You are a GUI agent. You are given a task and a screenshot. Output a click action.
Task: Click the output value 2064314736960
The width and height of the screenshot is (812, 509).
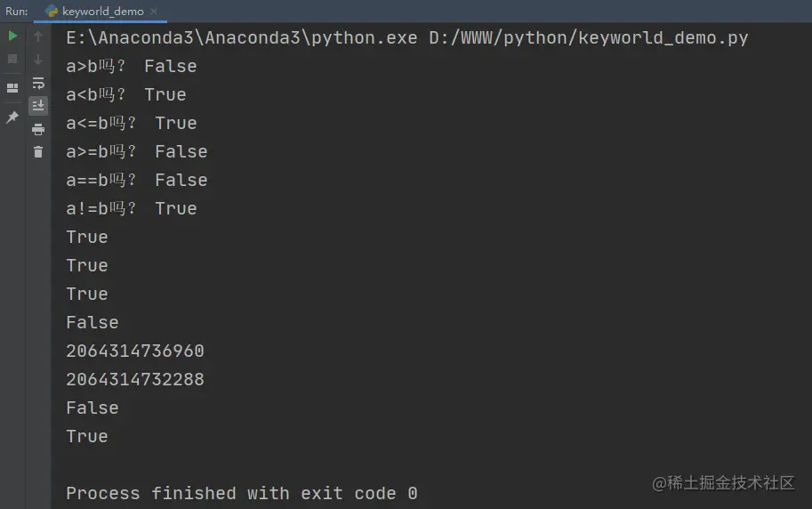pos(135,351)
